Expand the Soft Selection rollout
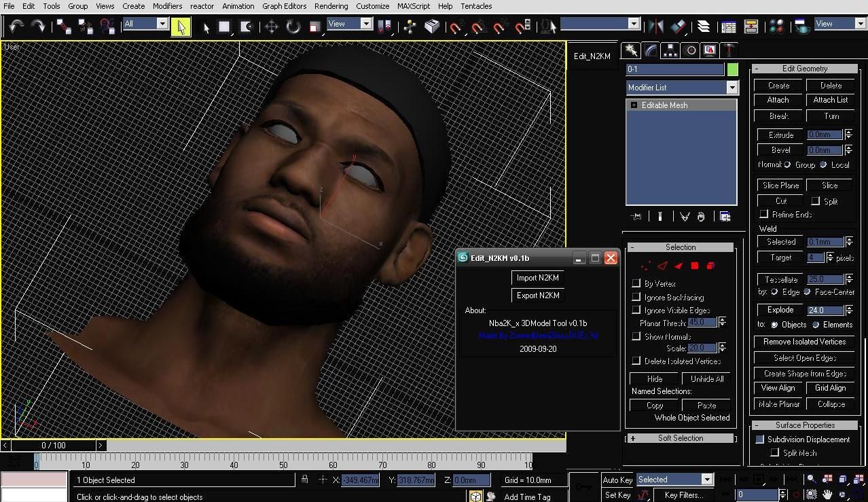 tap(681, 438)
